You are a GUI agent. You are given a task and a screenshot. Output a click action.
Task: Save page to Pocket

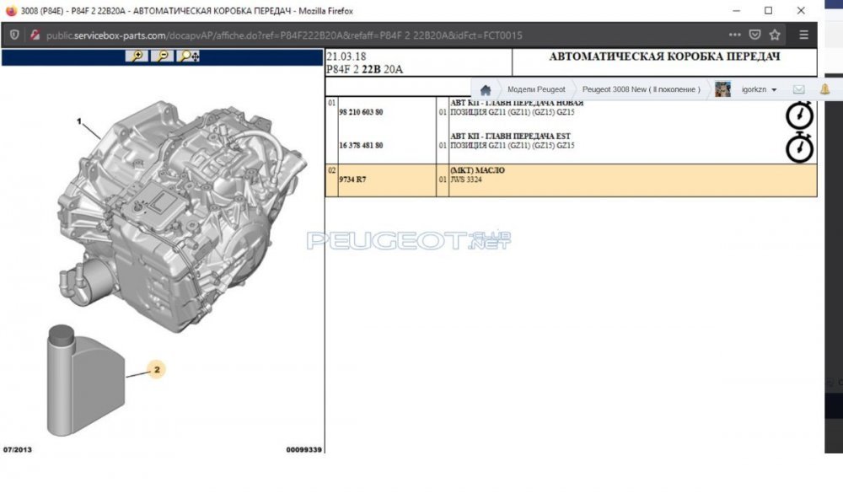pyautogui.click(x=755, y=35)
